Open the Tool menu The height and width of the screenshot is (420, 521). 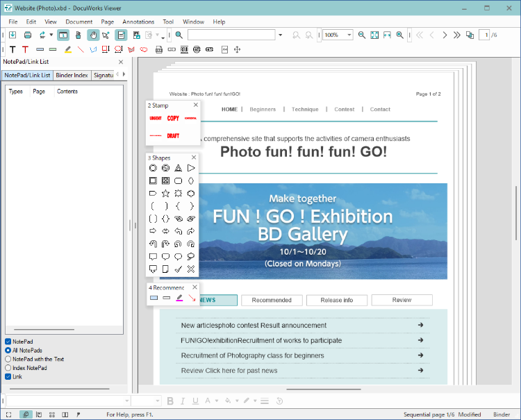[168, 22]
